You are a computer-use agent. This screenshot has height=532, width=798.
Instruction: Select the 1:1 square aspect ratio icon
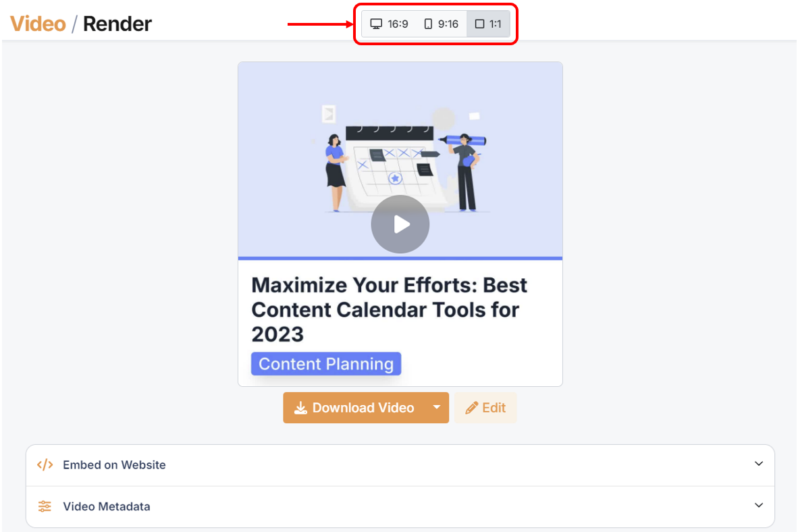click(x=478, y=24)
